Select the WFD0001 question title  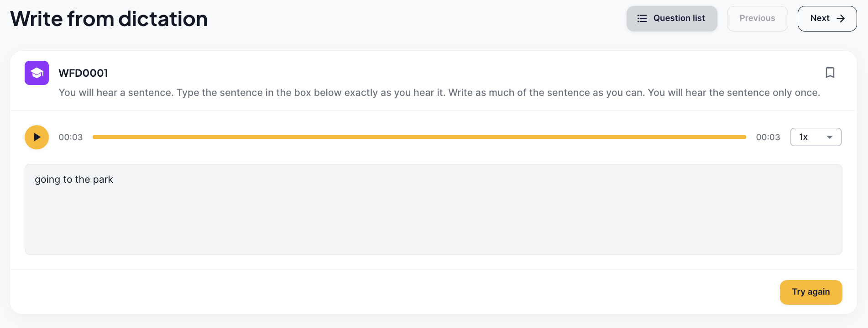point(84,73)
